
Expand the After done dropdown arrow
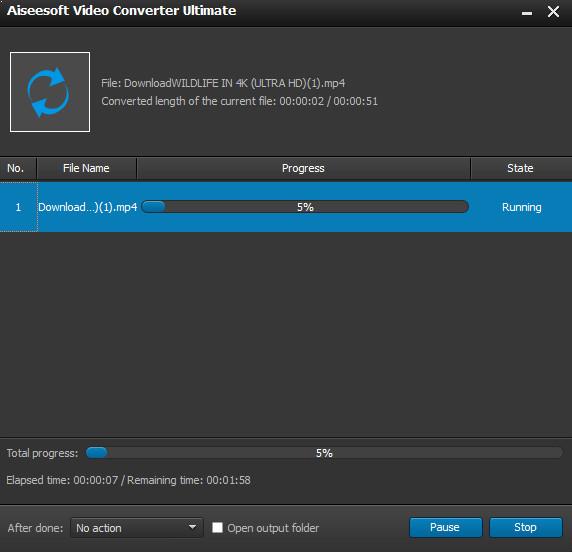point(192,527)
